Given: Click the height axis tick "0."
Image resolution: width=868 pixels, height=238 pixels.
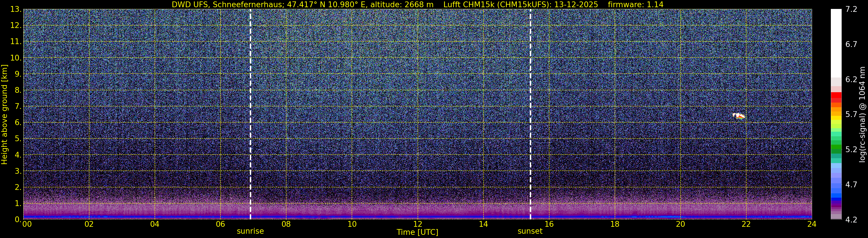Looking at the screenshot, I should pyautogui.click(x=18, y=220).
